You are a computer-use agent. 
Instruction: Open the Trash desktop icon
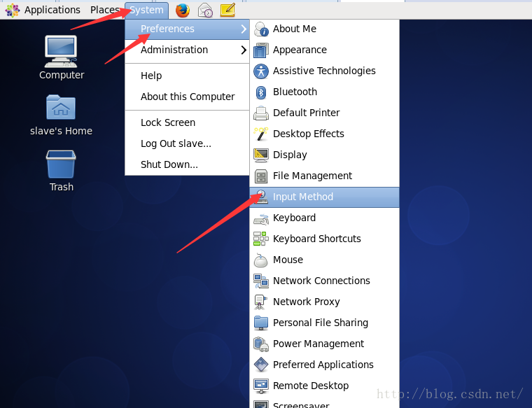click(61, 164)
